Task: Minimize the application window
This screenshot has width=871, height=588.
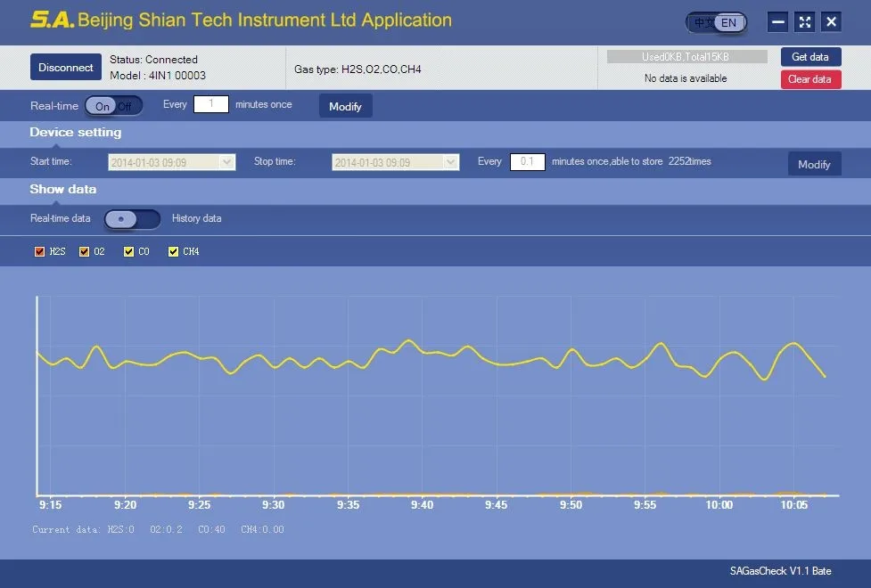Action: point(778,22)
